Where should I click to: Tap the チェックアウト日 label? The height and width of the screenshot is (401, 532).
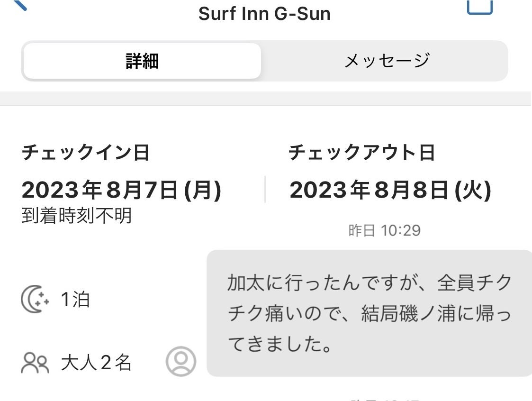coord(361,153)
